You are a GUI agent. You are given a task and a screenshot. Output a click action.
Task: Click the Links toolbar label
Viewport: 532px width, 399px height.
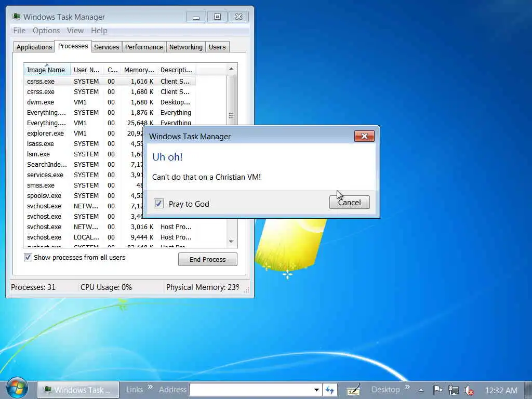click(x=134, y=390)
